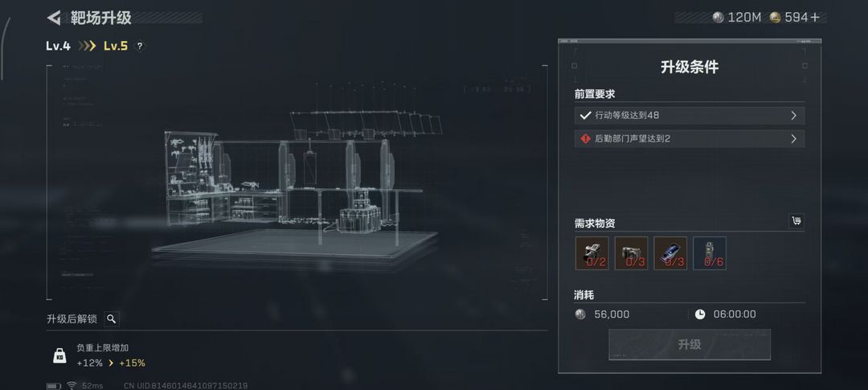Tap the magnifier icon next to 升级后解锁

coord(111,318)
